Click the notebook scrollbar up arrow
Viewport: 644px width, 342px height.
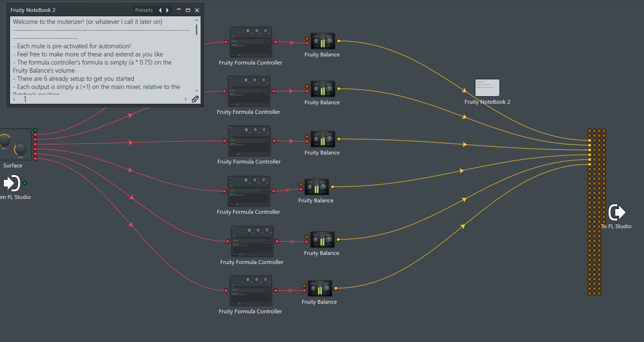(x=196, y=21)
